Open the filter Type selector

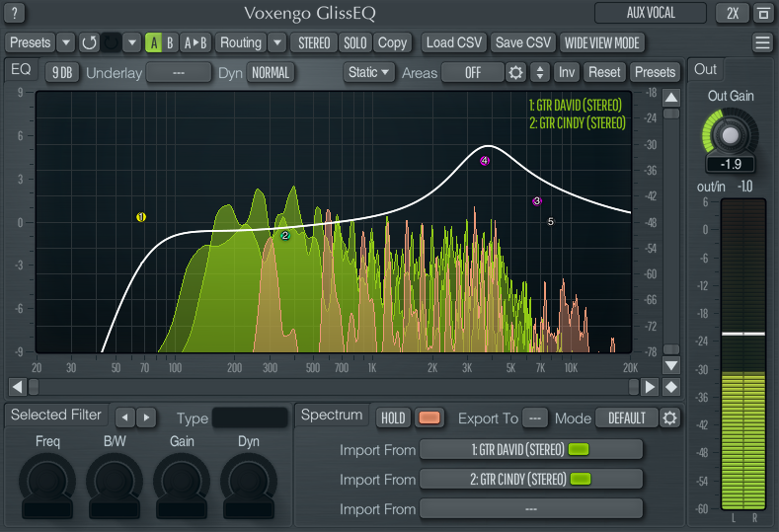coord(250,418)
